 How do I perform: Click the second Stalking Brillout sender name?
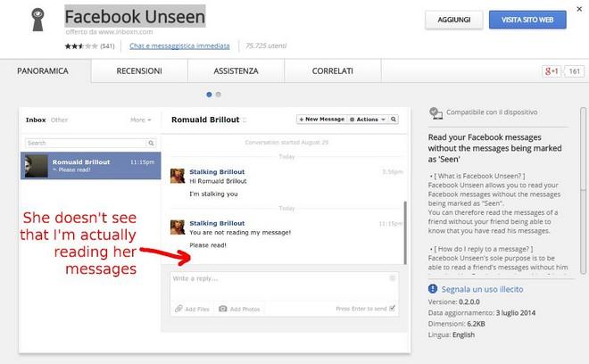click(217, 223)
